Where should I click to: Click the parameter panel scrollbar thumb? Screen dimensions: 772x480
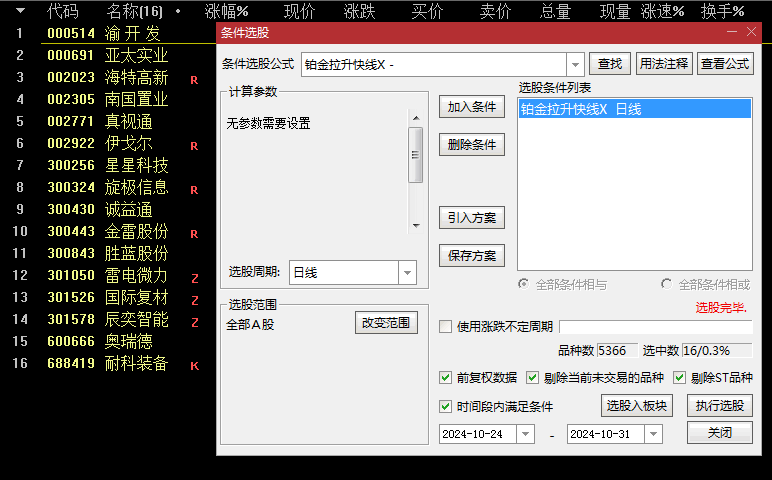point(416,155)
